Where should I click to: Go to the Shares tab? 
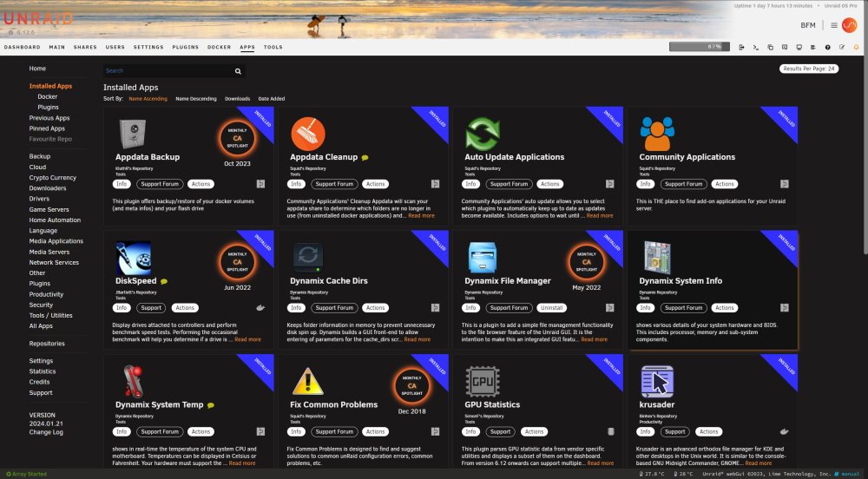pos(85,48)
